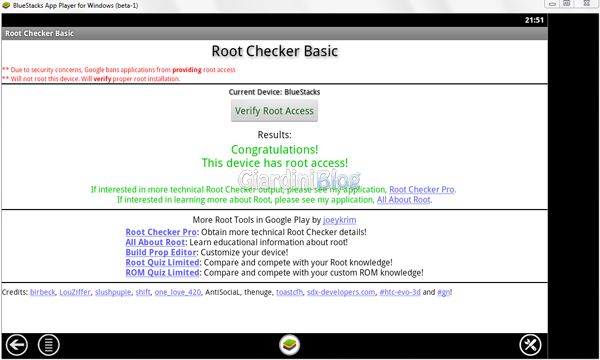600x360 pixels.
Task: Open #gnl credits link
Action: pos(444,292)
